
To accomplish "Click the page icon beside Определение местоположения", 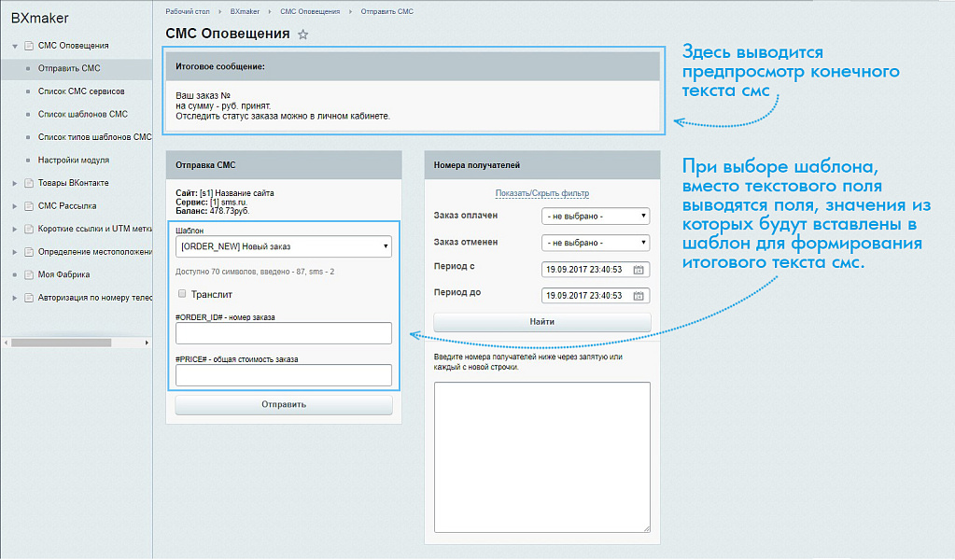I will click(x=29, y=249).
